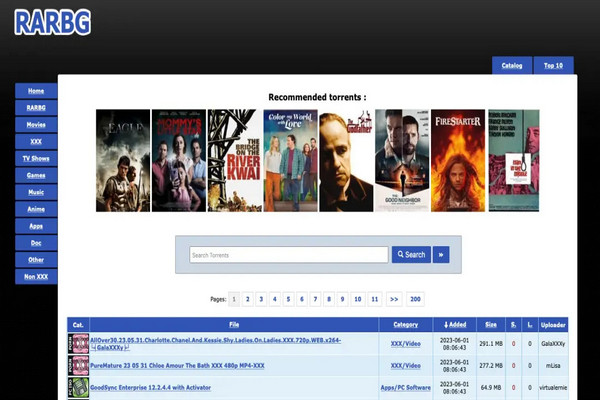Open the software category icon for GoodSync row

(x=78, y=387)
